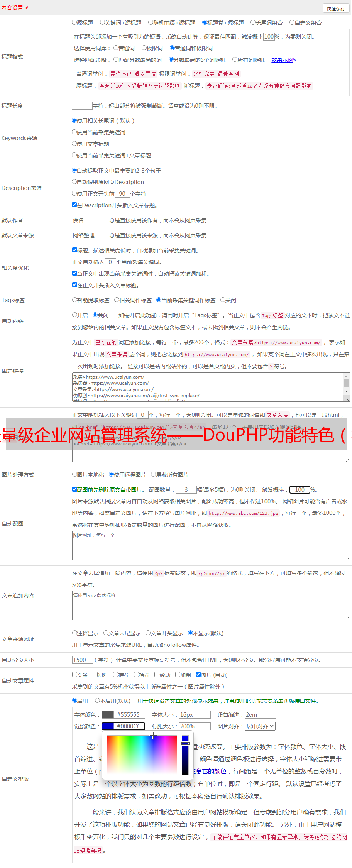The width and height of the screenshot is (352, 868).
Task: Click the 文末追加内容 textarea
Action: pos(211,606)
